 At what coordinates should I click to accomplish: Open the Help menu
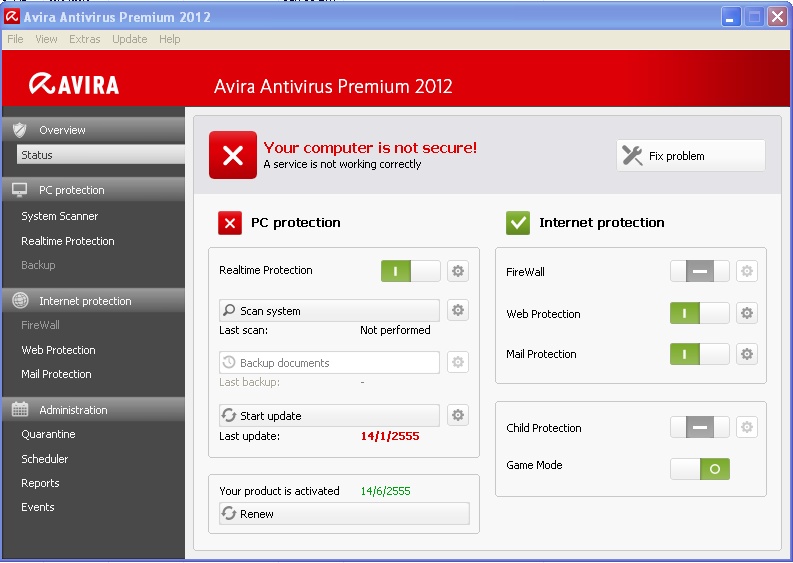tap(169, 39)
